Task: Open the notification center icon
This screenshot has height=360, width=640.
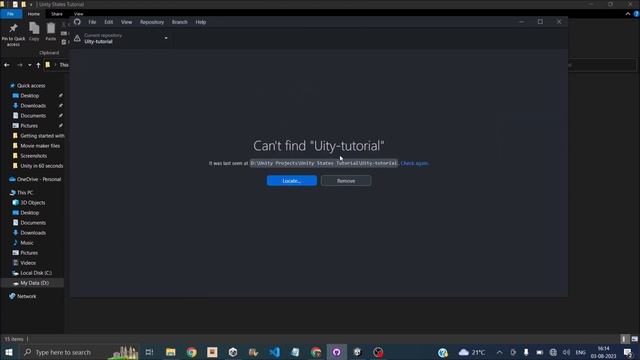Action: 629,352
